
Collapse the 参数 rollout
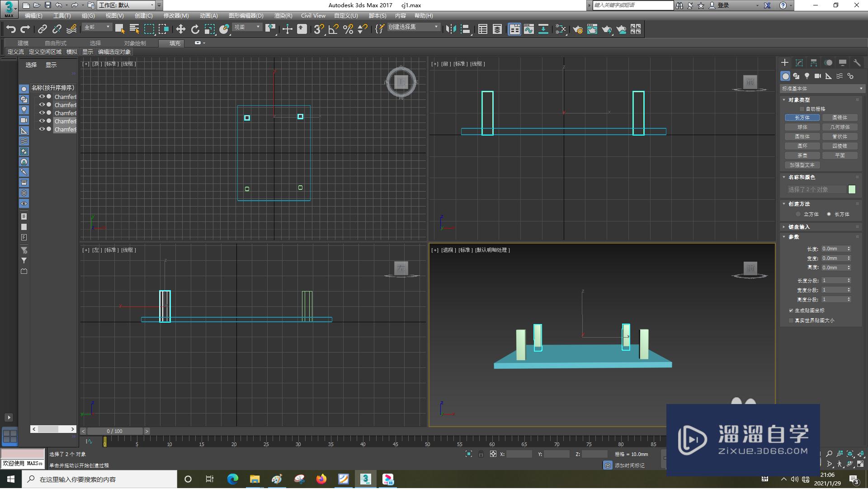click(x=793, y=237)
